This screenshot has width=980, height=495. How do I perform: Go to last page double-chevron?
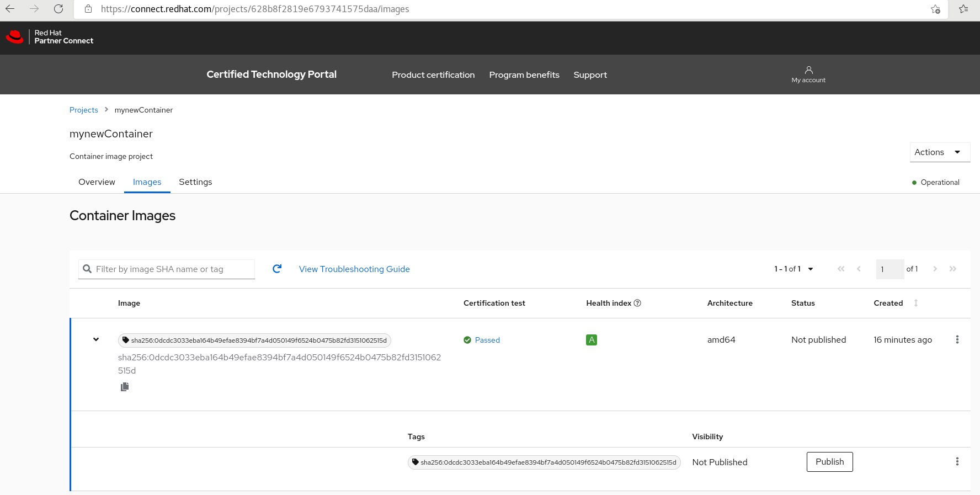click(x=953, y=269)
